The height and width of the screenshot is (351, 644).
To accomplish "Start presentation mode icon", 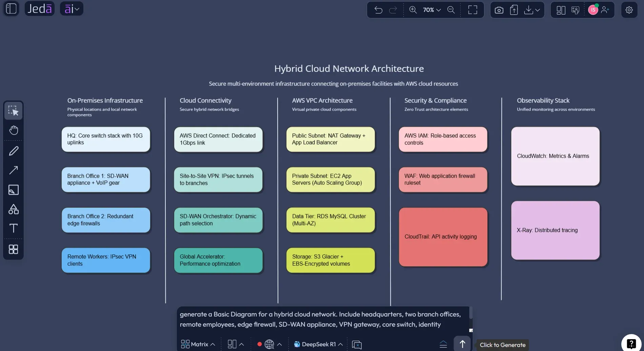I will (x=575, y=10).
